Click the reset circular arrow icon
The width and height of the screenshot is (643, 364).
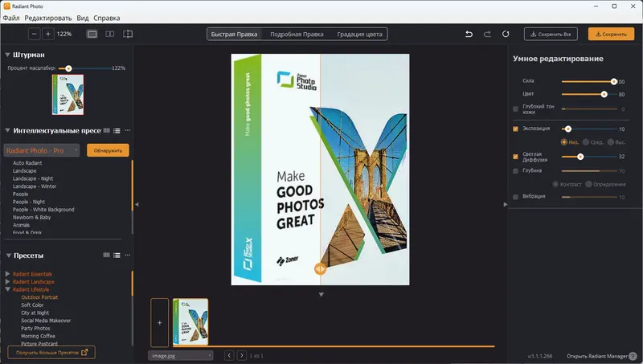click(506, 34)
